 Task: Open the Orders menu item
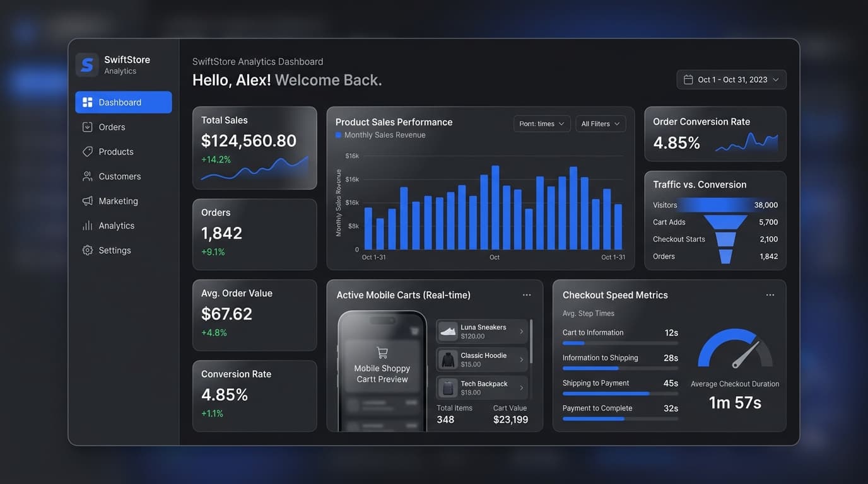coord(124,127)
